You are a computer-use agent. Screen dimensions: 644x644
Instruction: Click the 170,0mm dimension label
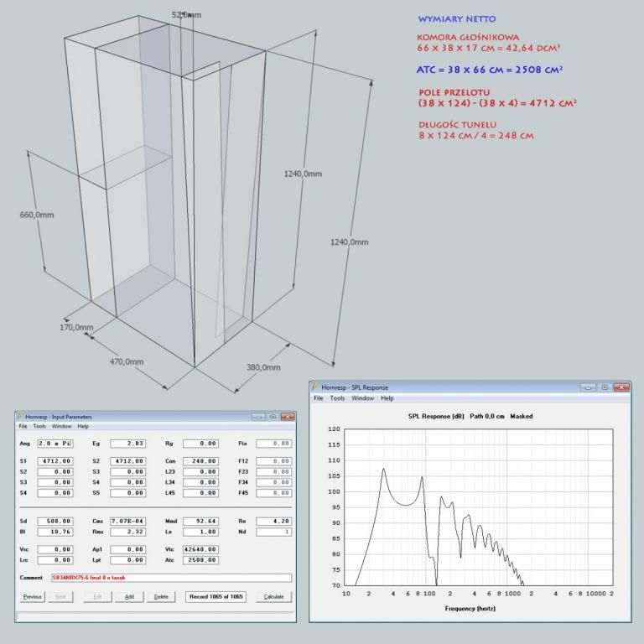click(x=76, y=327)
